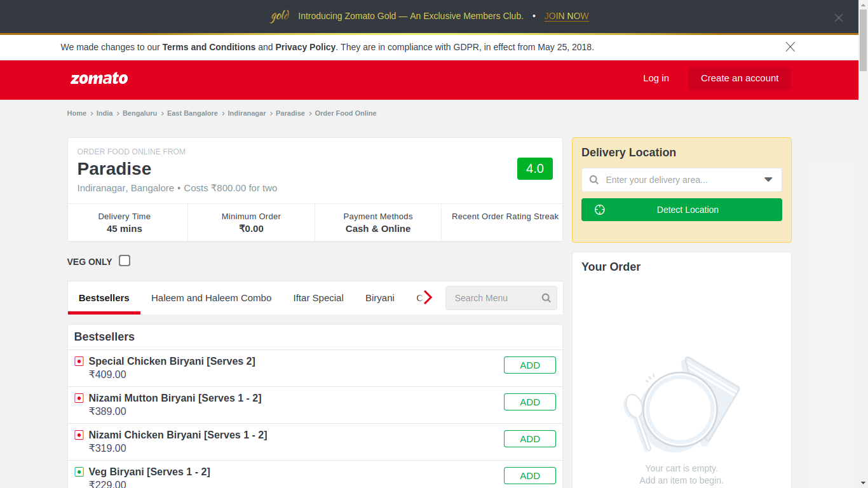Switch to the Iftar Special tab
The width and height of the screenshot is (868, 488).
(318, 298)
